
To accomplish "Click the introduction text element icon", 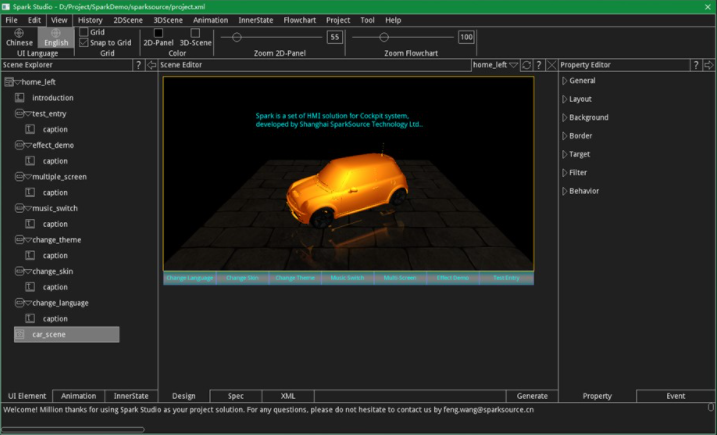I will point(19,97).
